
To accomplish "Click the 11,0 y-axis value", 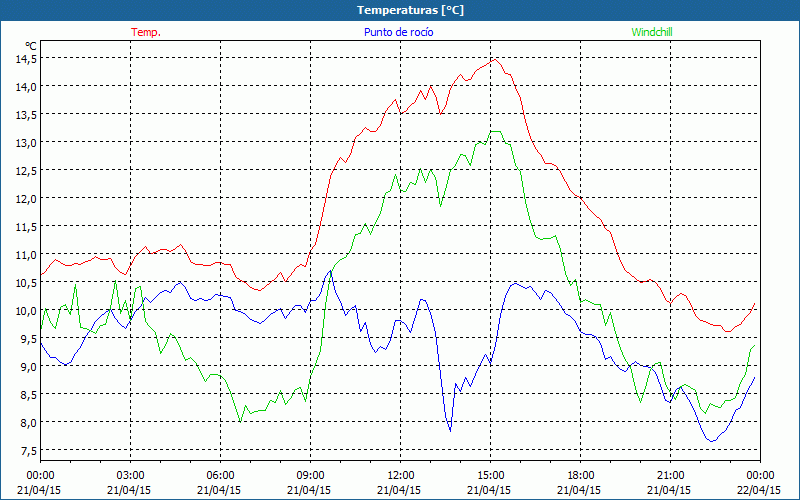I will tap(27, 255).
